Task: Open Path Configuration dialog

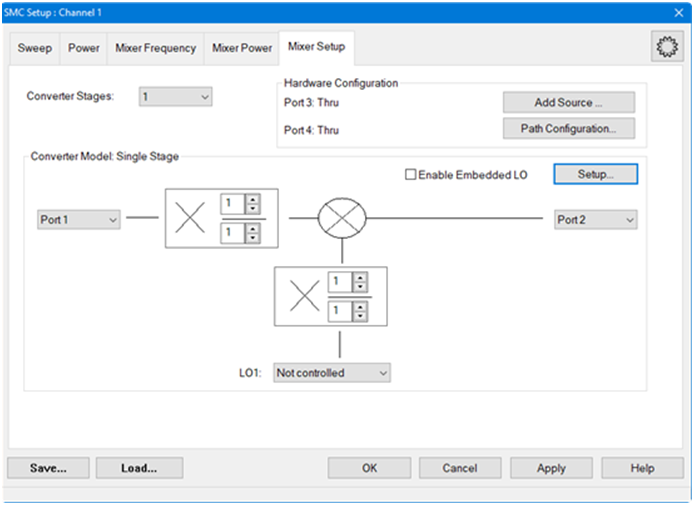Action: tap(569, 128)
